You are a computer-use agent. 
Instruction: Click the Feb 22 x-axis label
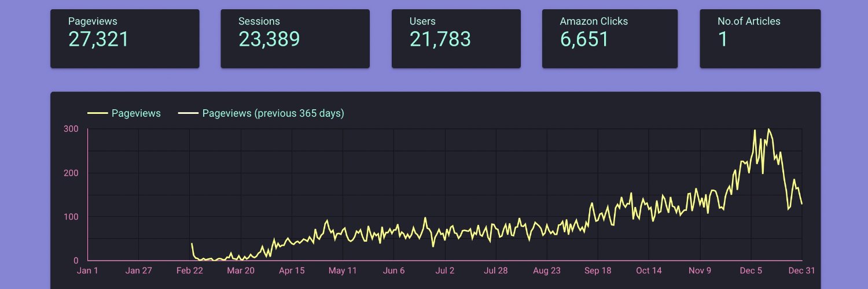pos(190,271)
